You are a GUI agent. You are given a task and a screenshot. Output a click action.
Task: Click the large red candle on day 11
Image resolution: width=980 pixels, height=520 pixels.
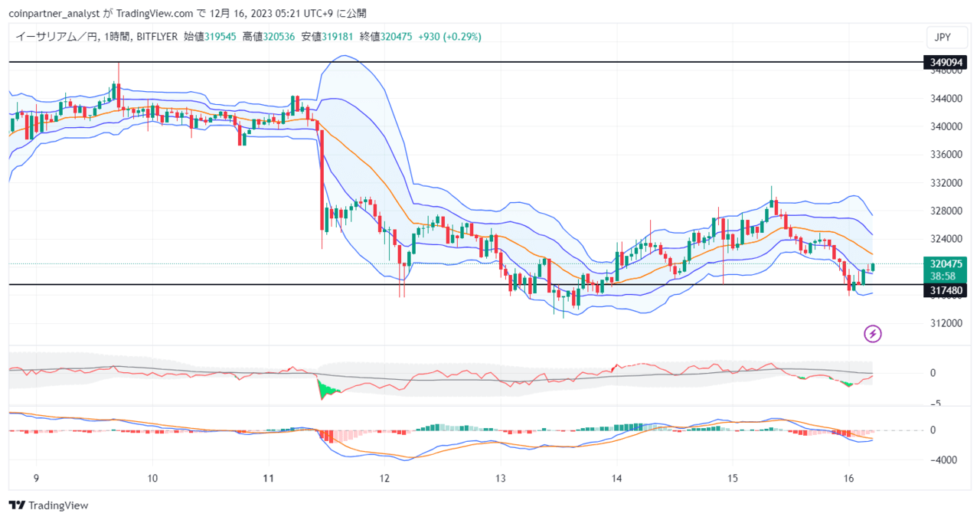[322, 180]
